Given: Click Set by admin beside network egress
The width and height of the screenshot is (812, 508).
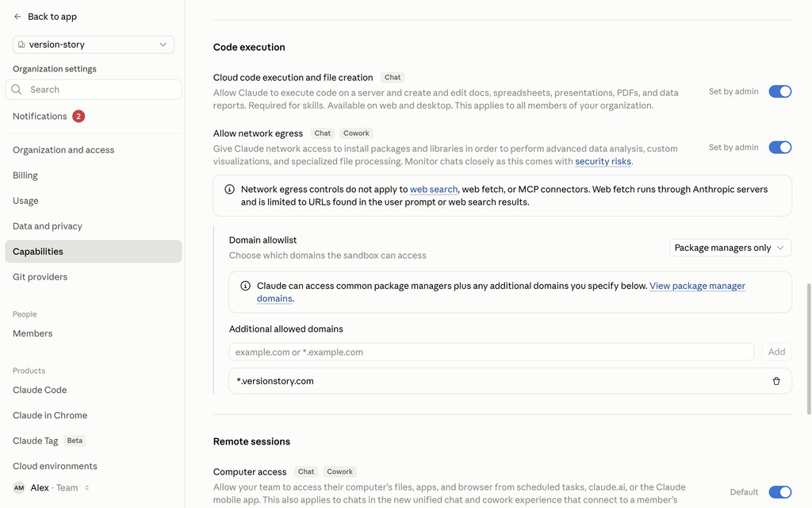Looking at the screenshot, I should pos(733,147).
